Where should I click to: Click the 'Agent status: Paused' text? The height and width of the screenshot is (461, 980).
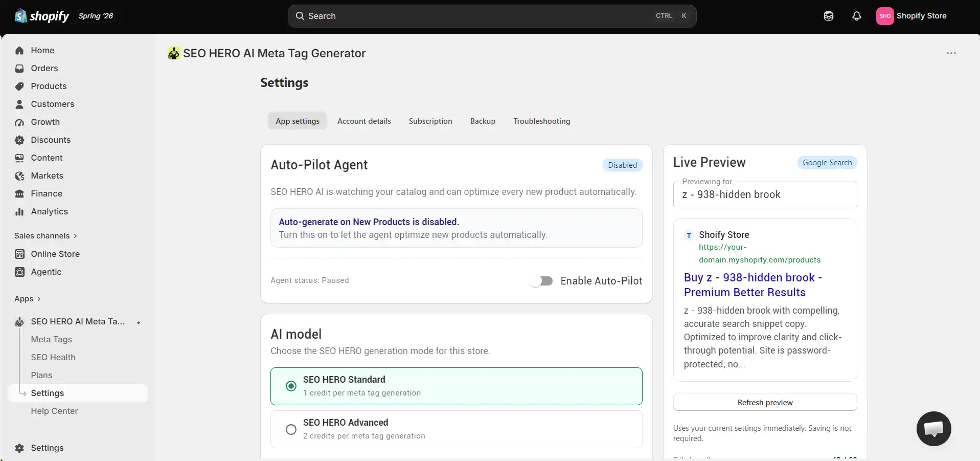310,280
